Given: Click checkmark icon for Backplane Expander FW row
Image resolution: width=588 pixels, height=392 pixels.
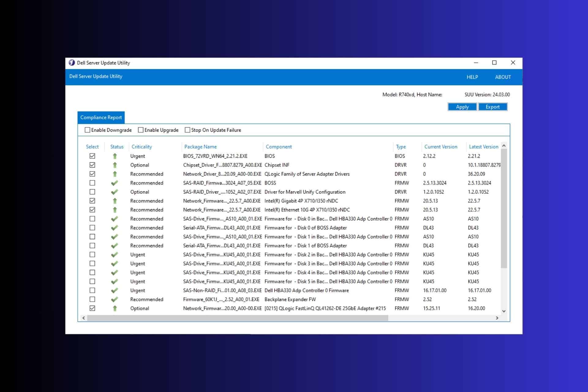Looking at the screenshot, I should click(115, 300).
